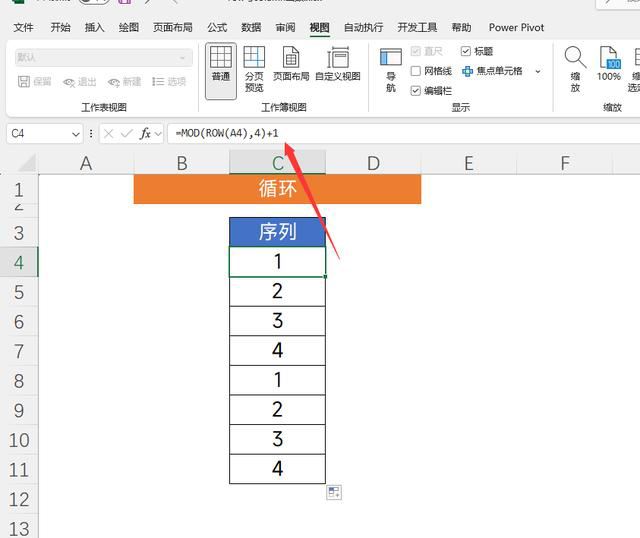
Task: Click the Name Box showing C4
Action: 39,133
